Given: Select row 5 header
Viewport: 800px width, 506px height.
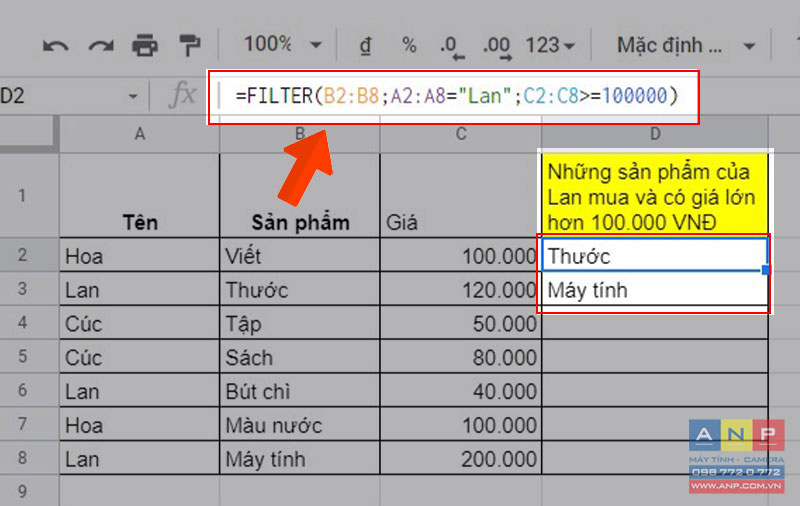Looking at the screenshot, I should pyautogui.click(x=30, y=356).
